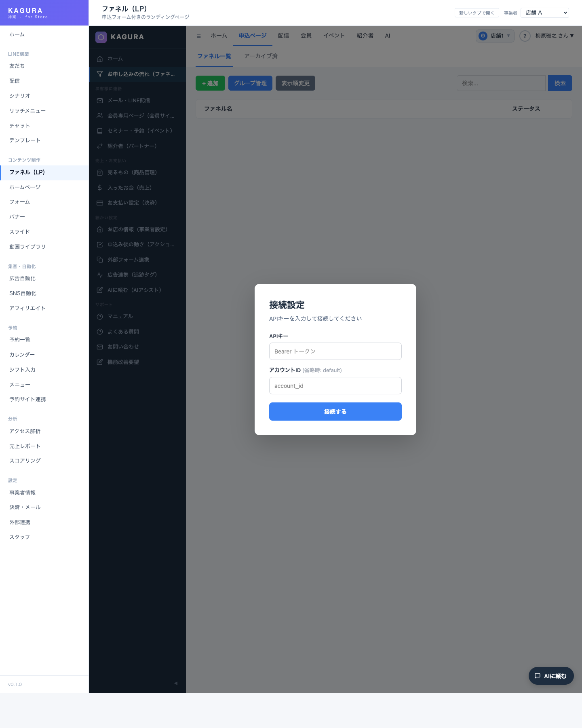Viewport: 582px width, 728px height.
Task: Click the KAGURA hexagon logo icon
Action: [x=101, y=37]
